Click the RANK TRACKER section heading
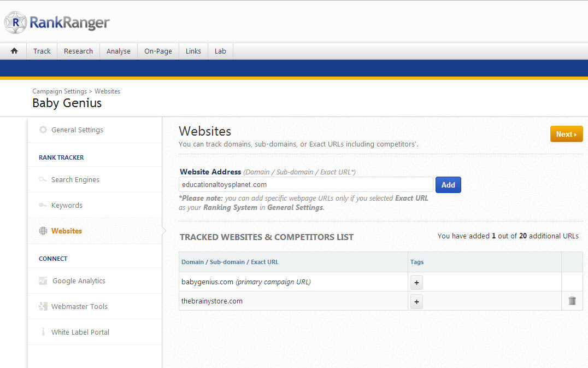The image size is (588, 368). coord(61,157)
